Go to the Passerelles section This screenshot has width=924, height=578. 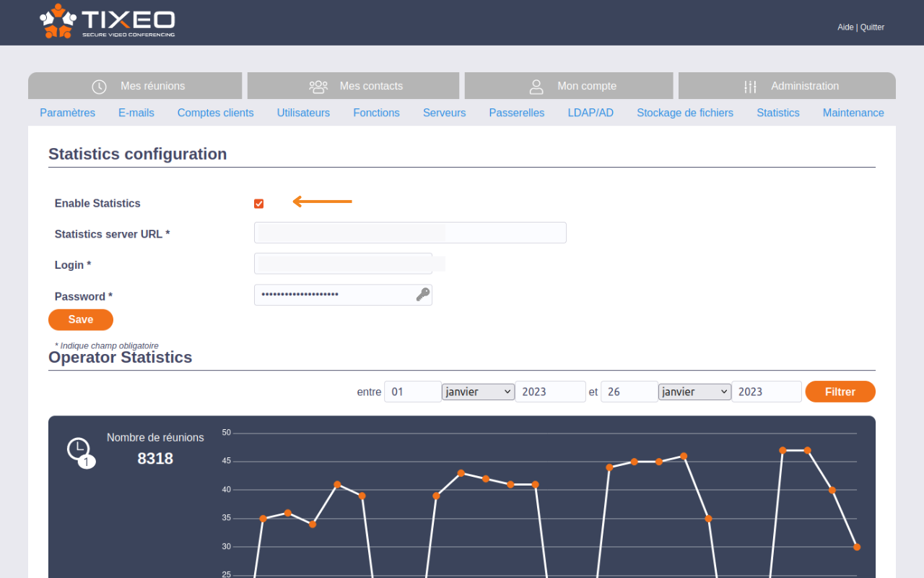(517, 113)
